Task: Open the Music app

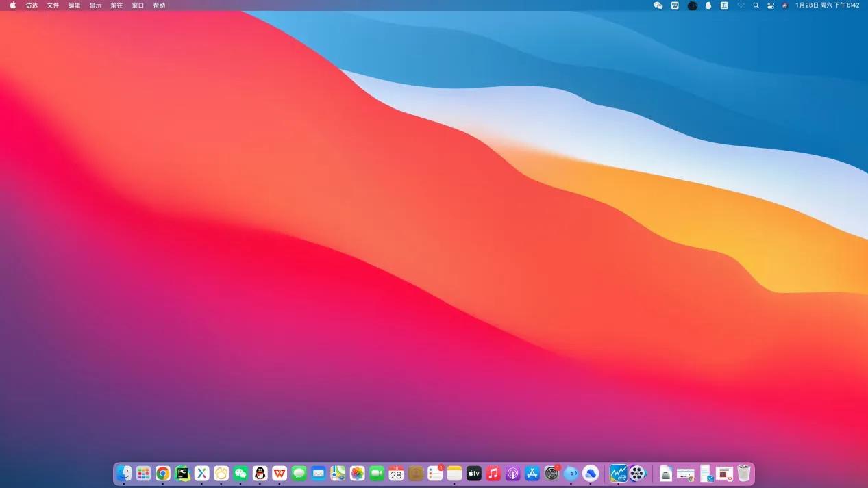Action: click(x=493, y=473)
